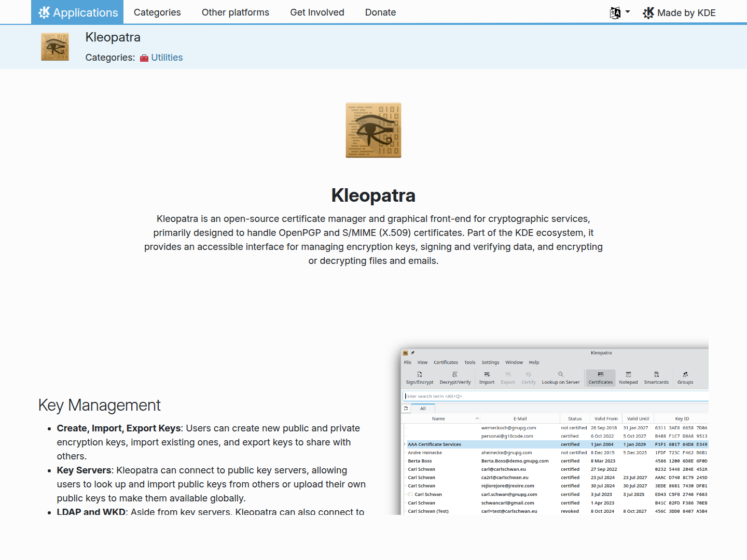
Task: Open the Help menu in Kleopatra
Action: pyautogui.click(x=534, y=362)
